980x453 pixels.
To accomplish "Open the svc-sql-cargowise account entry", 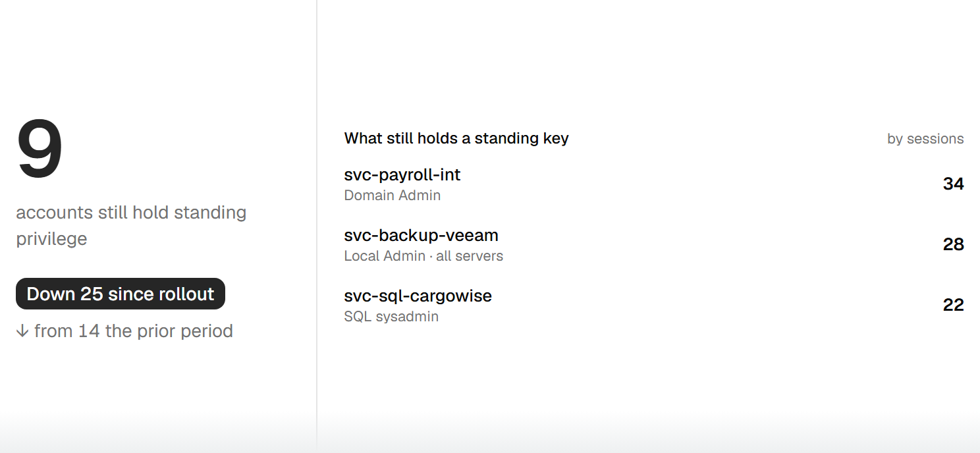I will point(654,306).
